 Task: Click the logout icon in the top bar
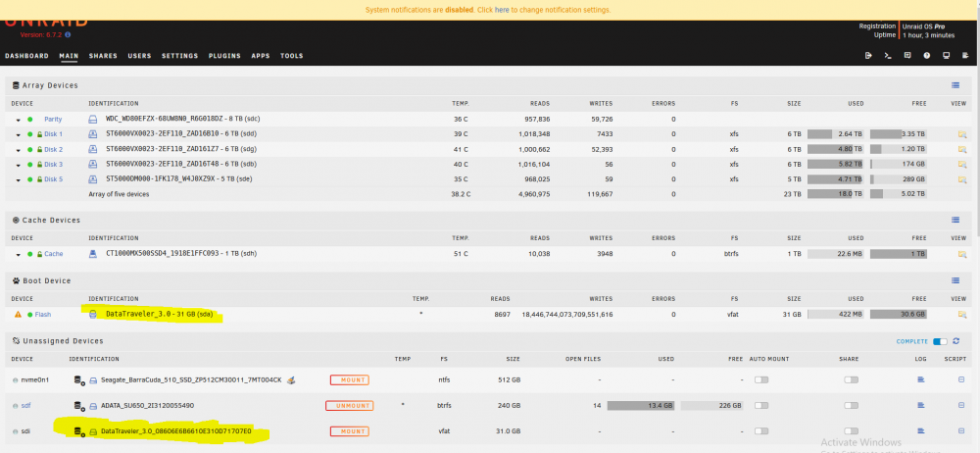tap(868, 56)
